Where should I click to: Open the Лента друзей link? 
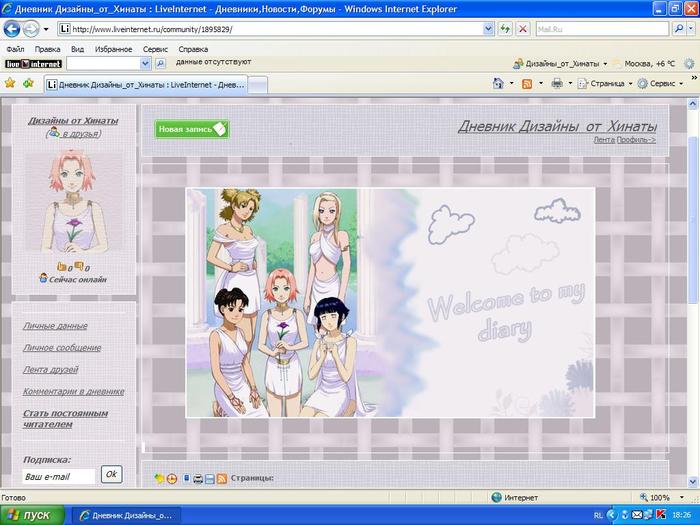50,369
